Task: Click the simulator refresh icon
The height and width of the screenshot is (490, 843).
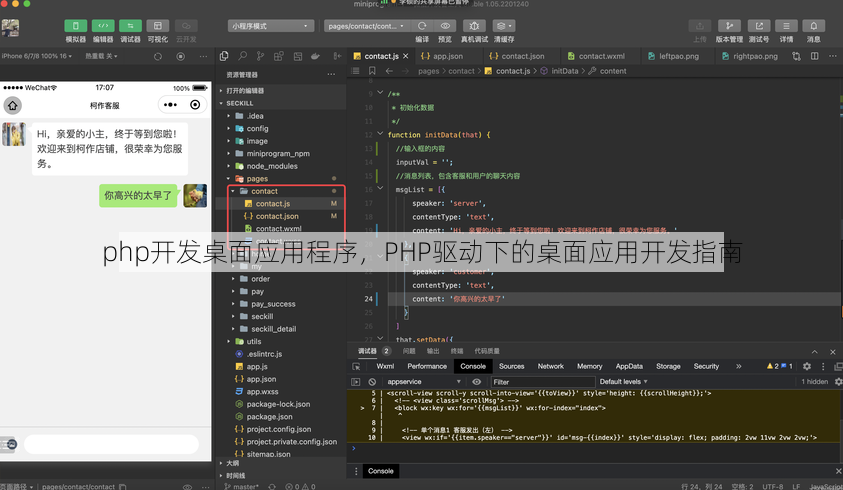Action: 158,56
